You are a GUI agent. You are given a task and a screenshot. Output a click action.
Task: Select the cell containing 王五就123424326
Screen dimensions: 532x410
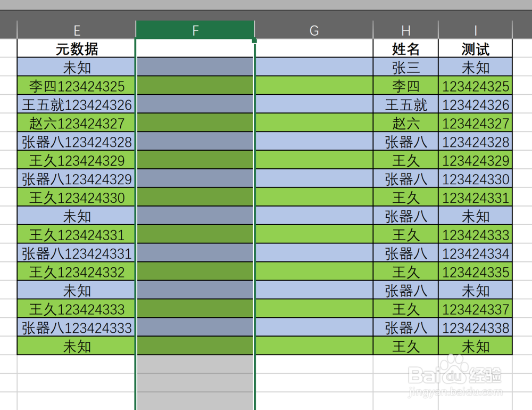(76, 104)
